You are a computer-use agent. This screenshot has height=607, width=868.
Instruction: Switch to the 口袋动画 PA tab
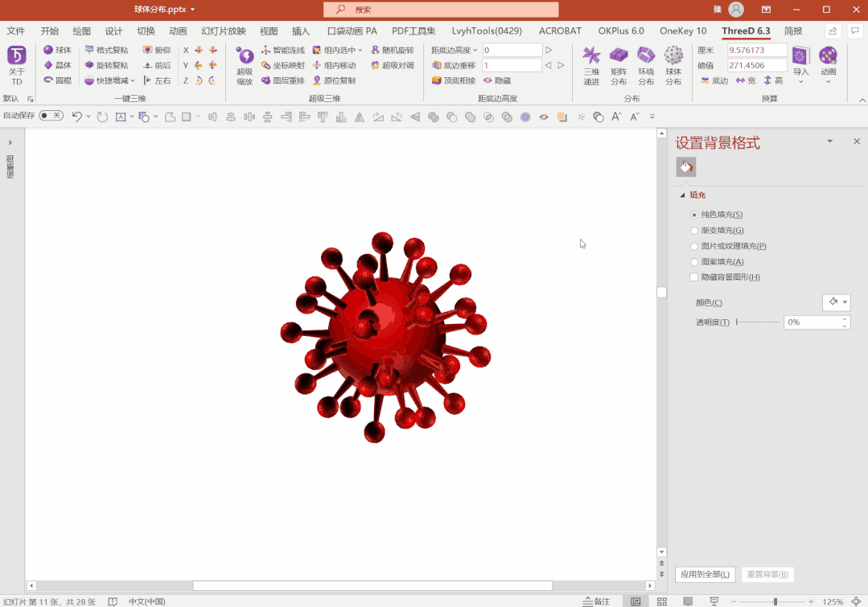pyautogui.click(x=352, y=31)
